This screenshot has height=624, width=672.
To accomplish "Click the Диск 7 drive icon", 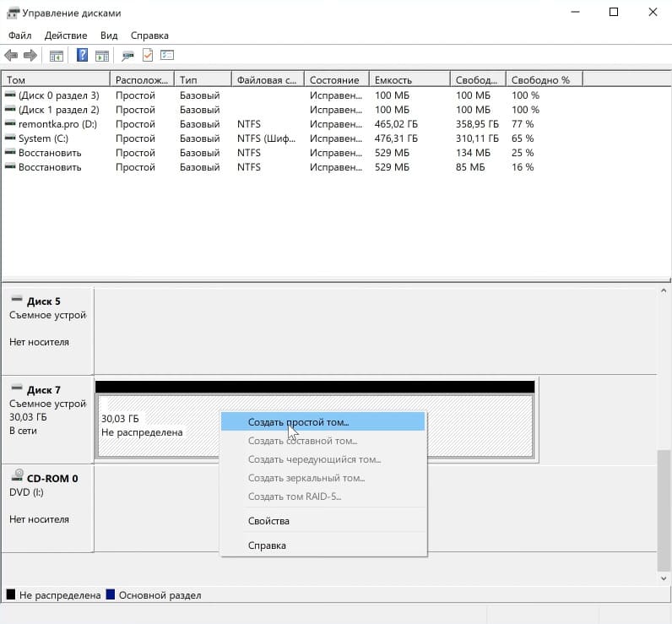I will 17,388.
